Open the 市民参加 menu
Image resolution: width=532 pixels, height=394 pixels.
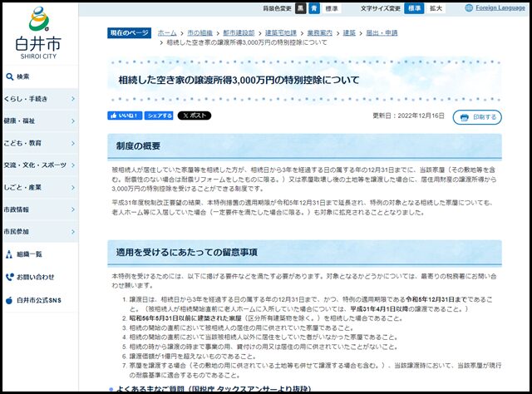tap(40, 232)
